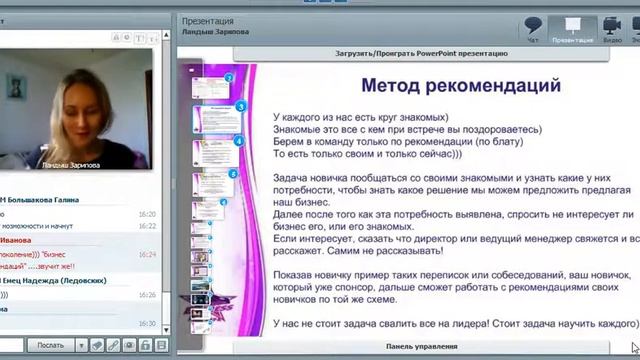
Task: Select slide thumbnail number 2
Action: tap(211, 87)
